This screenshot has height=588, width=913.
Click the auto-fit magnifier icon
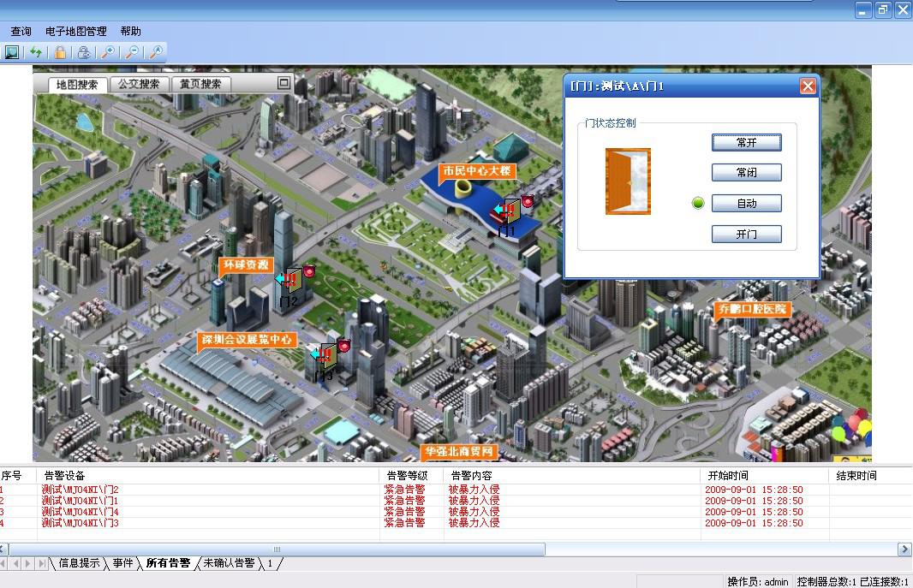156,52
